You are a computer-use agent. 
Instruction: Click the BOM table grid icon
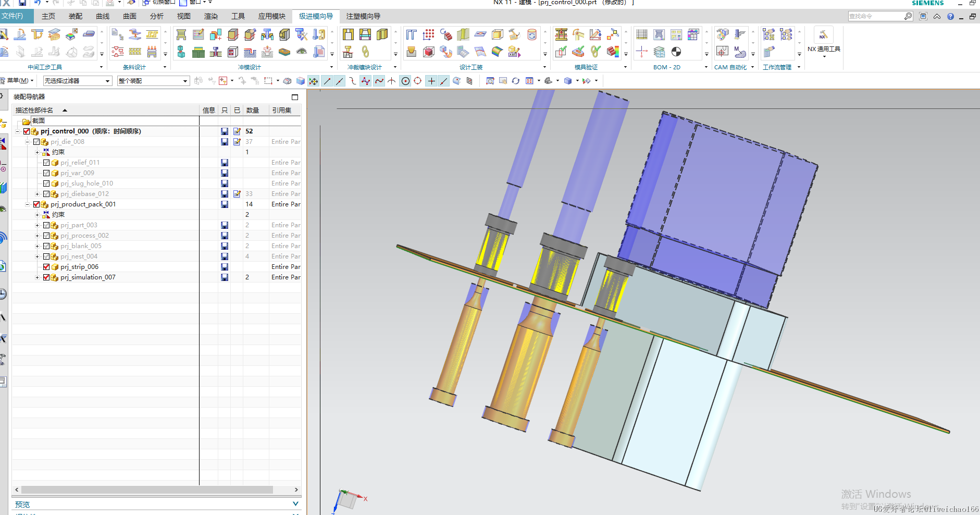(x=642, y=34)
